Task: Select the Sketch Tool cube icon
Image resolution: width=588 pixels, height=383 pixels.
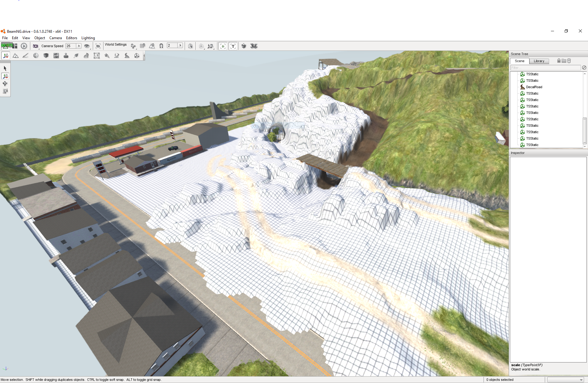Action: (46, 56)
